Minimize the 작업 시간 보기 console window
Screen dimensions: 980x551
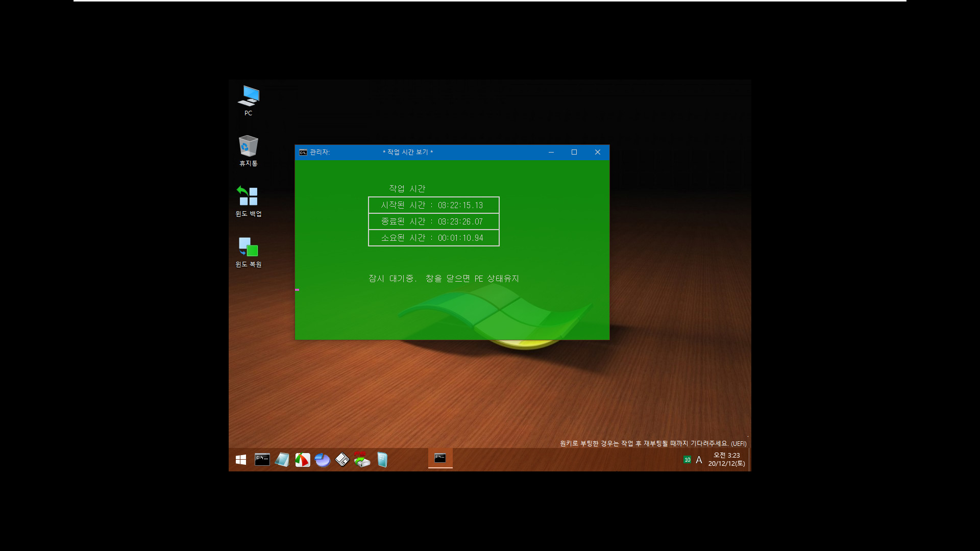[551, 152]
